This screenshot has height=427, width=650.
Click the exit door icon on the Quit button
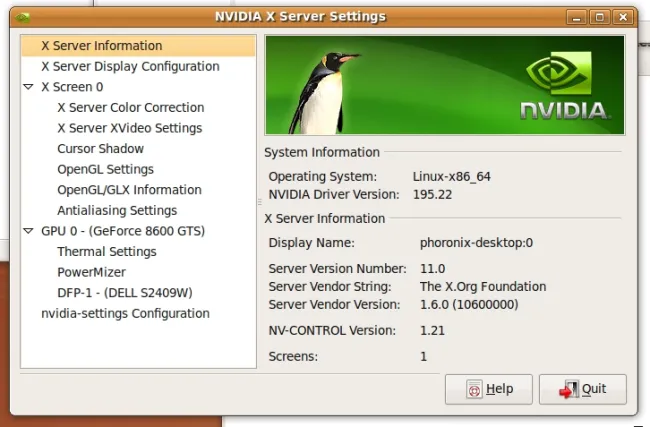569,389
